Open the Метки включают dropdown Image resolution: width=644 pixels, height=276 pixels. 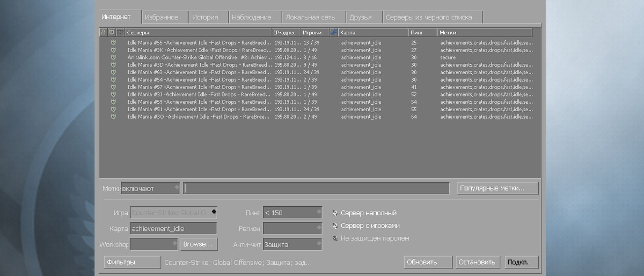coord(150,188)
